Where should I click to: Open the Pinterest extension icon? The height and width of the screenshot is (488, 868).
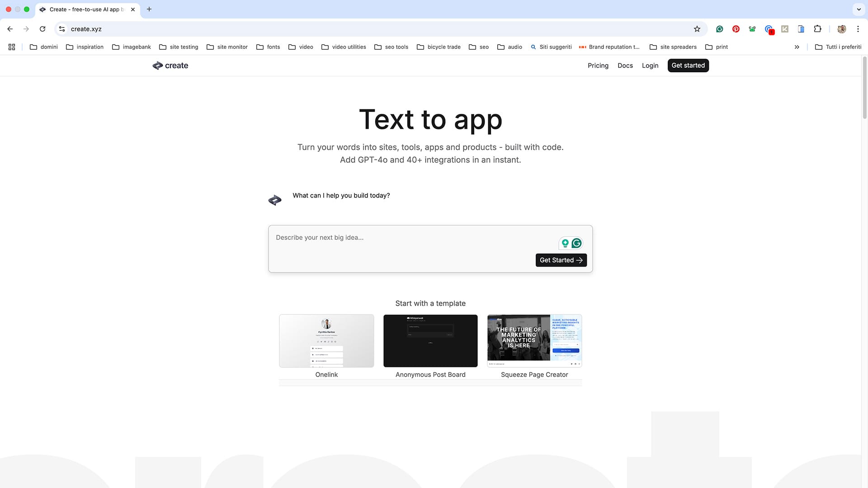pyautogui.click(x=736, y=28)
